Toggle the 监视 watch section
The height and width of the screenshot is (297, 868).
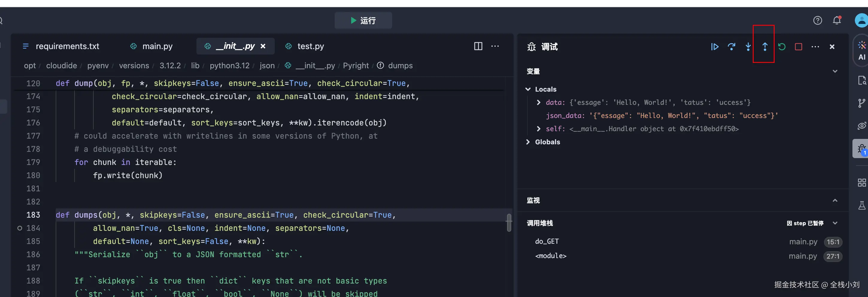835,200
